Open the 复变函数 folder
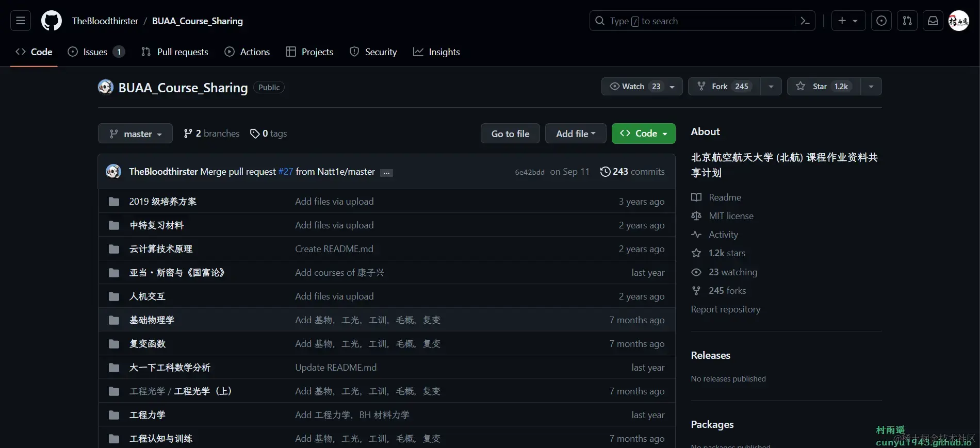The image size is (980, 448). [147, 344]
